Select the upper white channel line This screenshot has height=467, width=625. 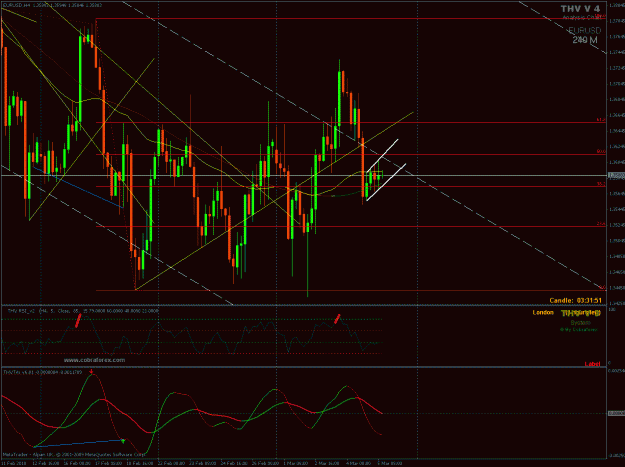[382, 155]
